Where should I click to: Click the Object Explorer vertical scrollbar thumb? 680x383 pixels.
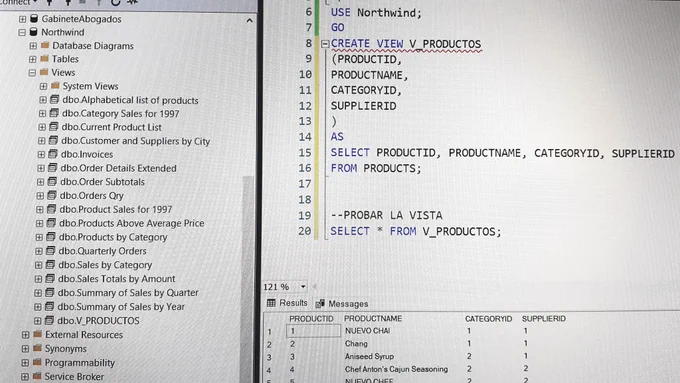pos(248,278)
